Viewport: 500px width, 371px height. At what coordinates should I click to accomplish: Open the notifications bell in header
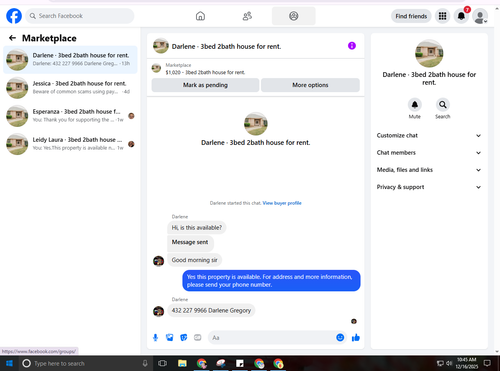pos(461,16)
